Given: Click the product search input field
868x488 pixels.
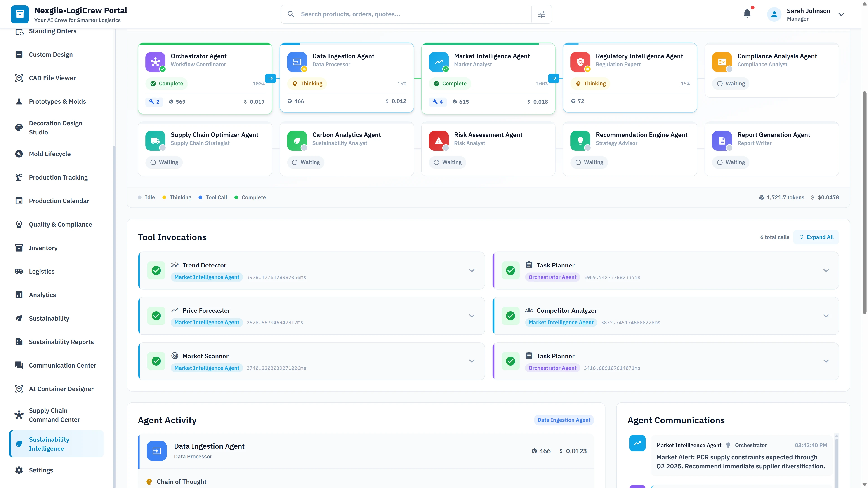Looking at the screenshot, I should pyautogui.click(x=404, y=14).
